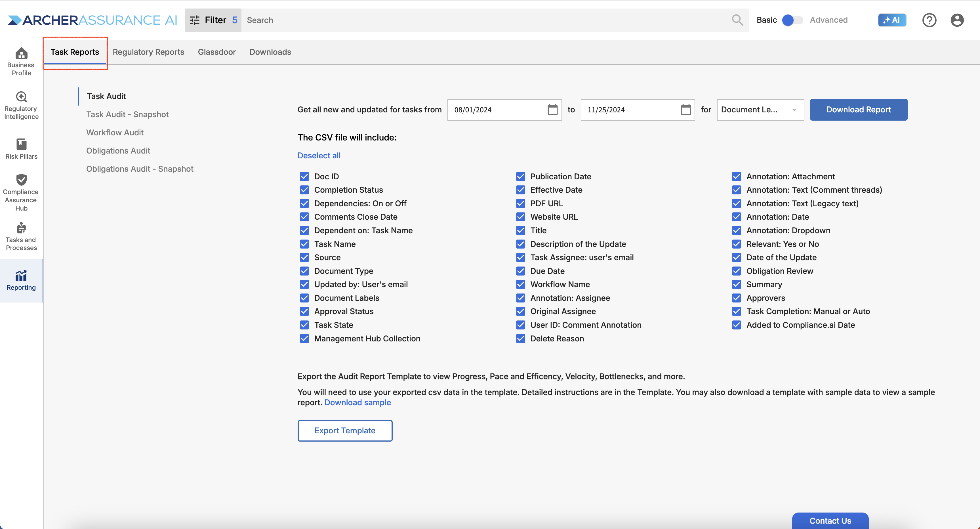
Task: Uncheck Workflow Name checkbox
Action: click(520, 285)
